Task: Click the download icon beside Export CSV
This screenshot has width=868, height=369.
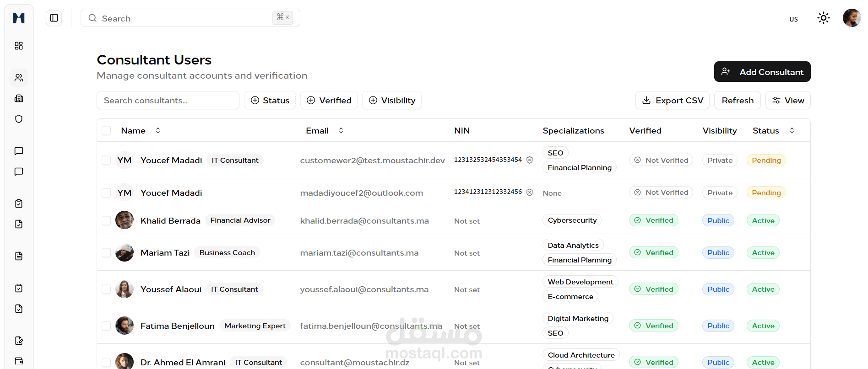Action: pos(646,100)
